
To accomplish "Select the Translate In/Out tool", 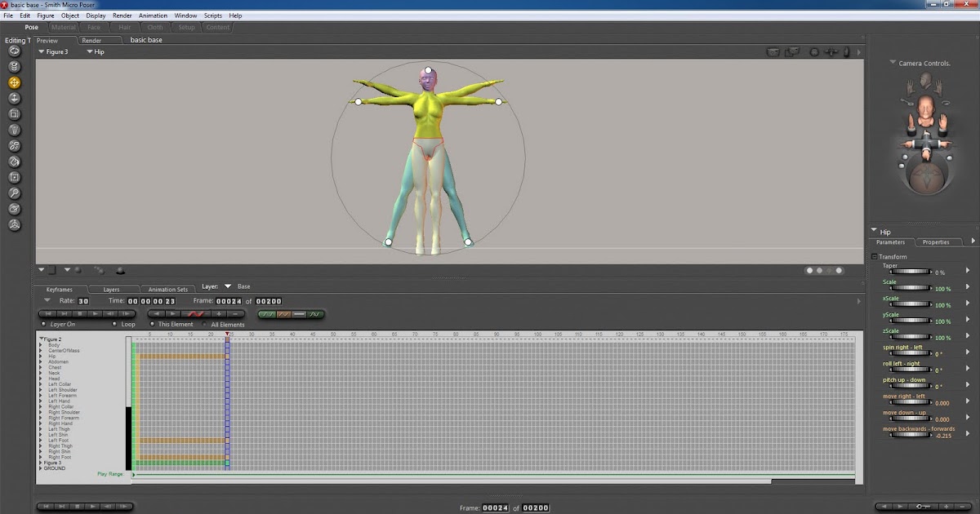I will pyautogui.click(x=15, y=98).
